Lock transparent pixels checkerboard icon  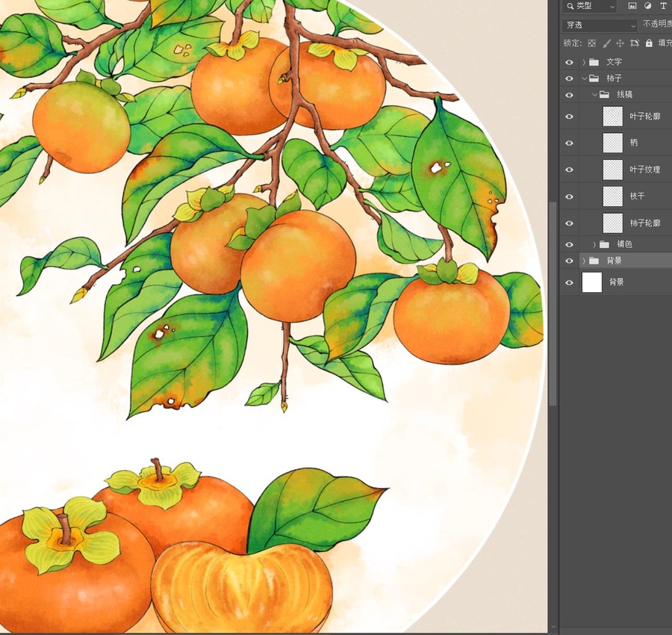click(x=592, y=43)
